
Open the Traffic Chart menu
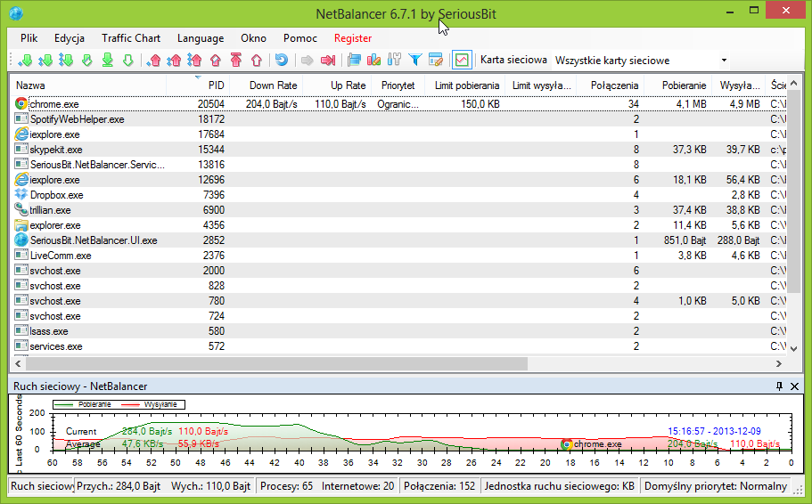131,38
